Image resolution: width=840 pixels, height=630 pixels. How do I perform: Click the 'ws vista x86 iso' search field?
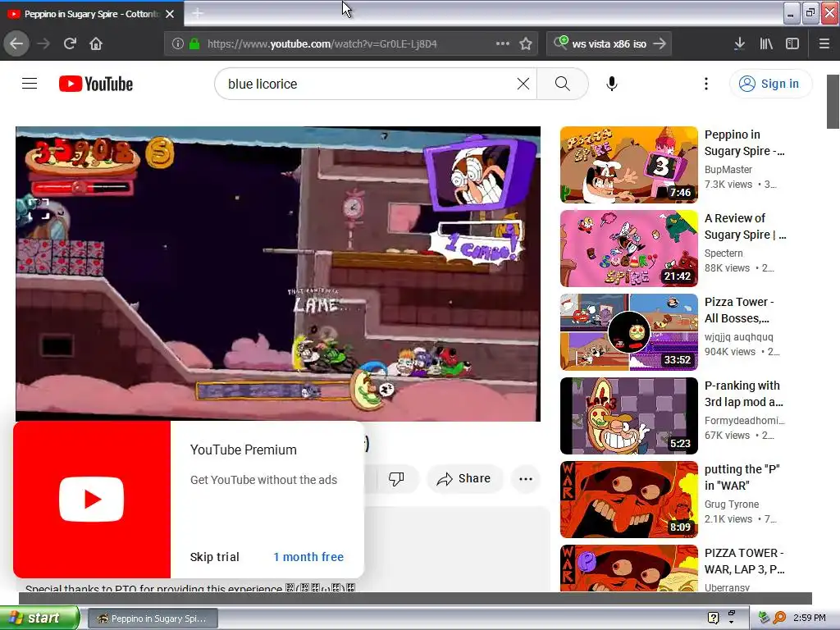point(609,43)
